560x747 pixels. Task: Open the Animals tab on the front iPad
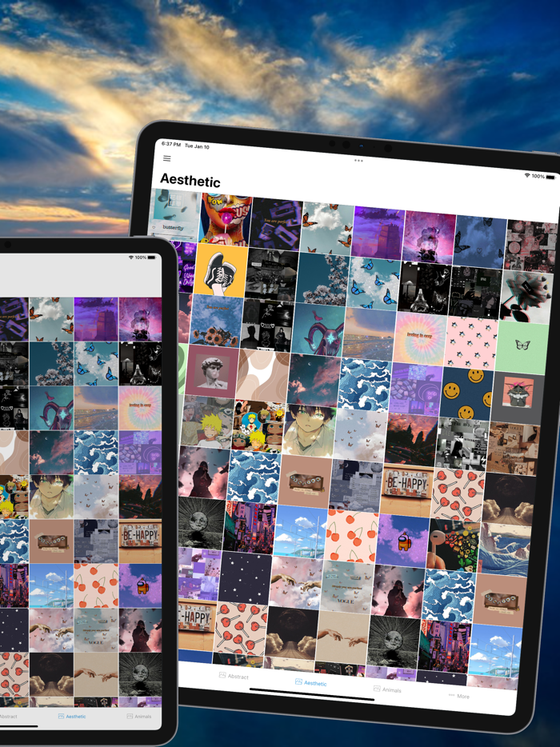[x=138, y=716]
